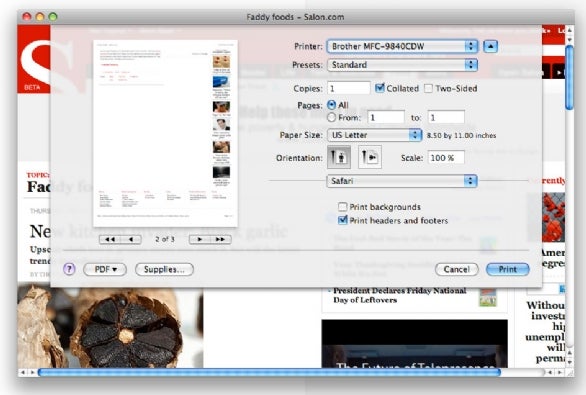This screenshot has height=395, width=586.
Task: Select landscape orientation icon
Action: [370, 157]
